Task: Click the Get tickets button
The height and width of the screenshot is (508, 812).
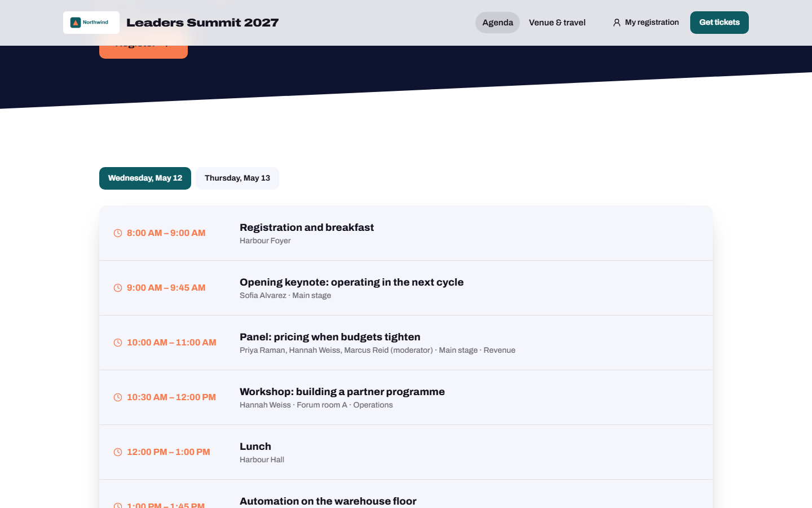Action: [720, 23]
